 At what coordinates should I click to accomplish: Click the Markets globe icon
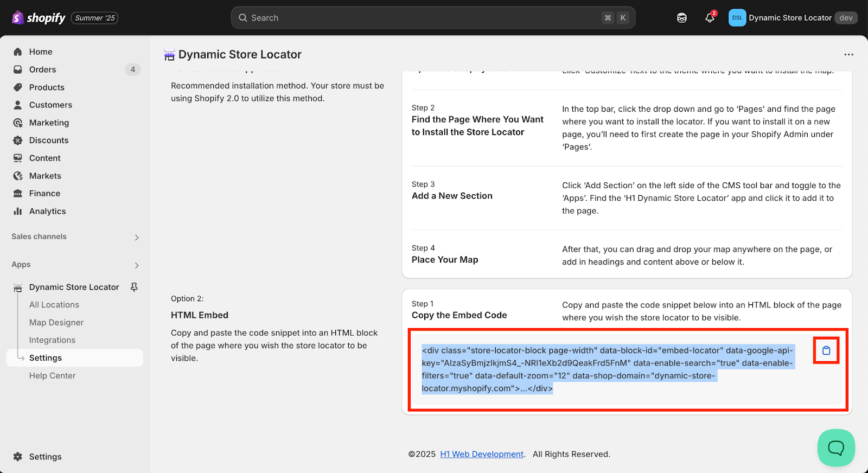click(18, 176)
